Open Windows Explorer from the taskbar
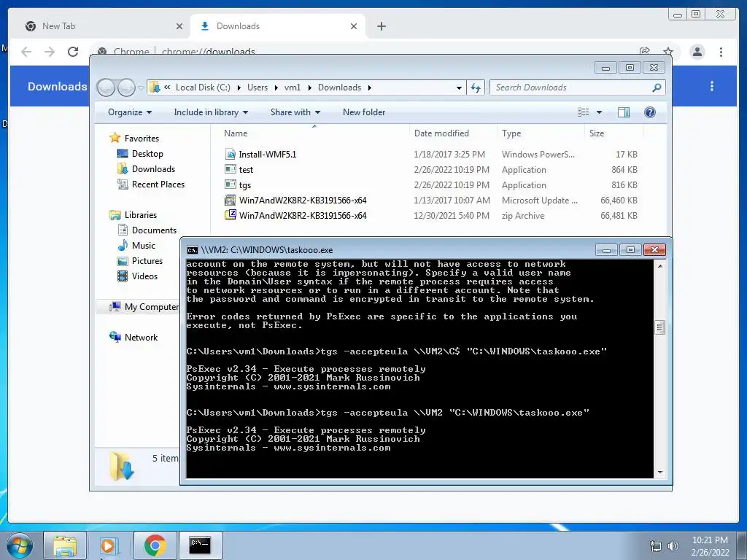Viewport: 747px width, 560px height. click(65, 545)
